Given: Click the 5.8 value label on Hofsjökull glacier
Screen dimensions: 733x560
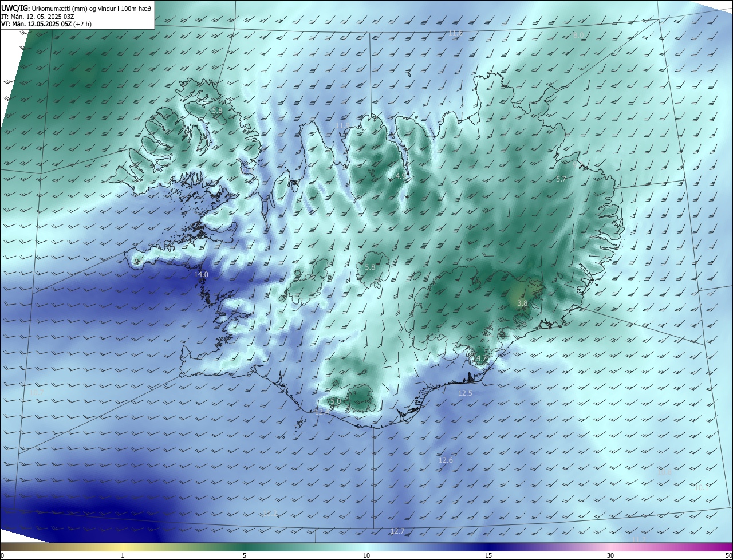Looking at the screenshot, I should click(370, 267).
